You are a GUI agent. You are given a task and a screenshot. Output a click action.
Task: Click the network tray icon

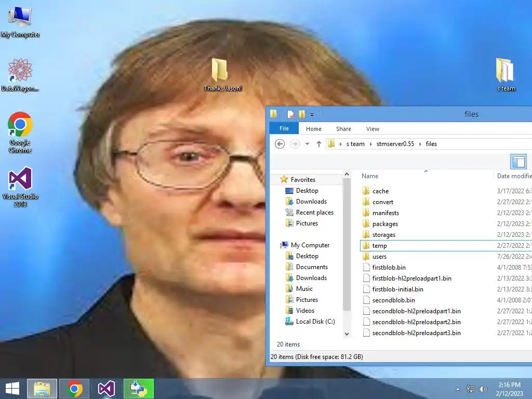coord(471,389)
